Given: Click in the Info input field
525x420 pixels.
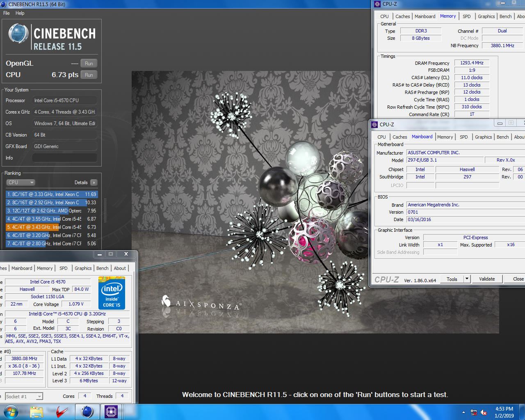Looking at the screenshot, I should click(x=65, y=158).
